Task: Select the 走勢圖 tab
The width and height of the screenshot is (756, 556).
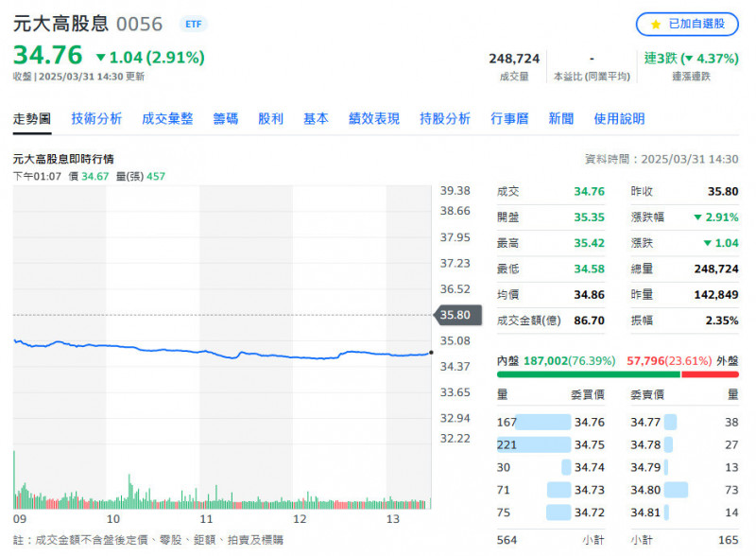Action: (x=32, y=119)
